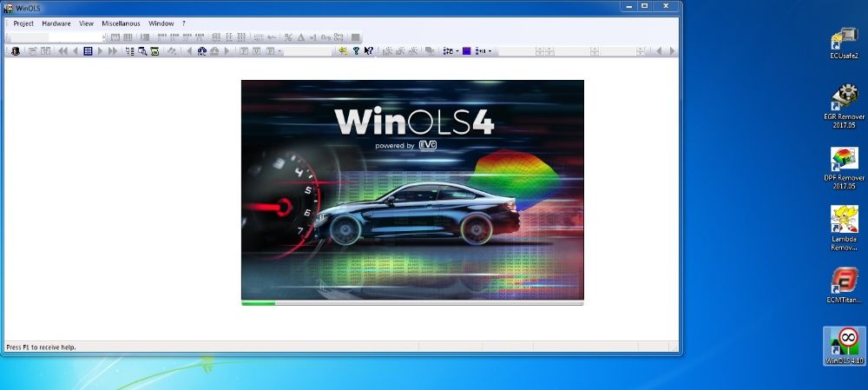Select the EGR Remover 2017.05 desktop icon
Screen dimensions: 868x390
(x=845, y=106)
